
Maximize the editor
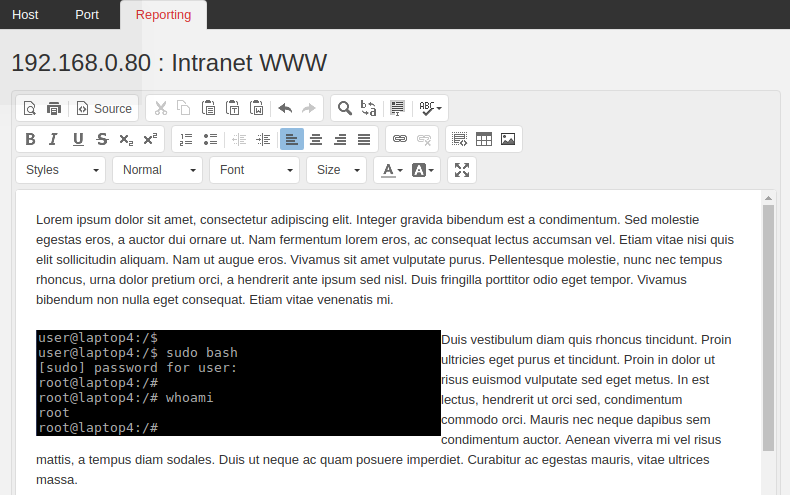tap(462, 170)
